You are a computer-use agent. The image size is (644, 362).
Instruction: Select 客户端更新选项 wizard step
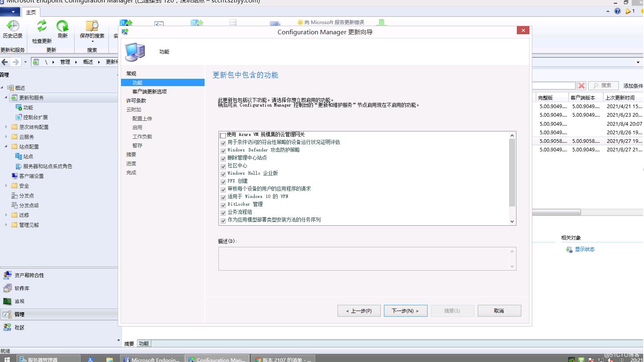click(150, 91)
